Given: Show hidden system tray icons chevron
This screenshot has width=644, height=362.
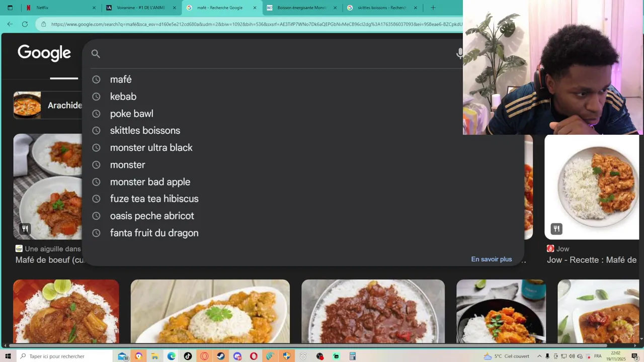Looking at the screenshot, I should tap(539, 356).
